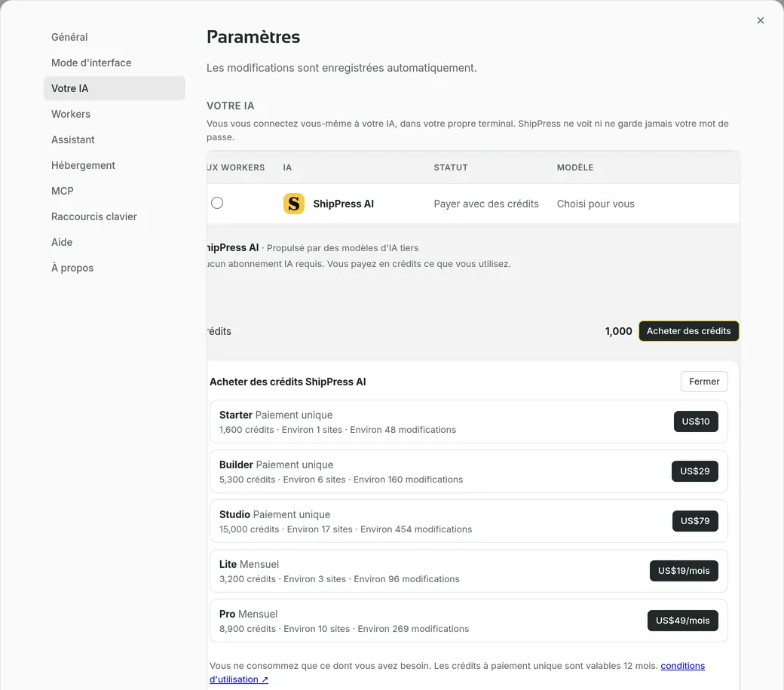Click the MODÈLE column header
The height and width of the screenshot is (690, 784).
(x=575, y=167)
